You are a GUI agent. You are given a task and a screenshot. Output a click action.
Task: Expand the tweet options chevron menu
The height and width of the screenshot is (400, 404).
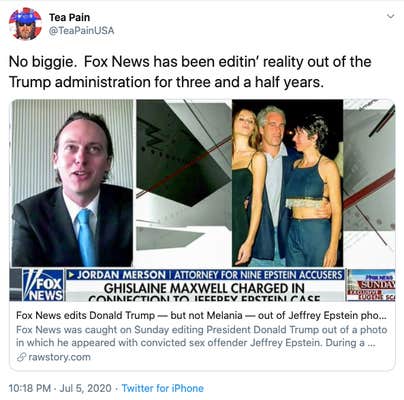pos(390,16)
